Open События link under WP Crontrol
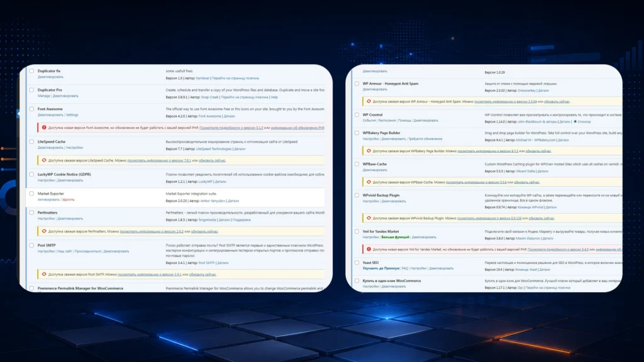Screen dimensions: 644x362 click(x=369, y=121)
